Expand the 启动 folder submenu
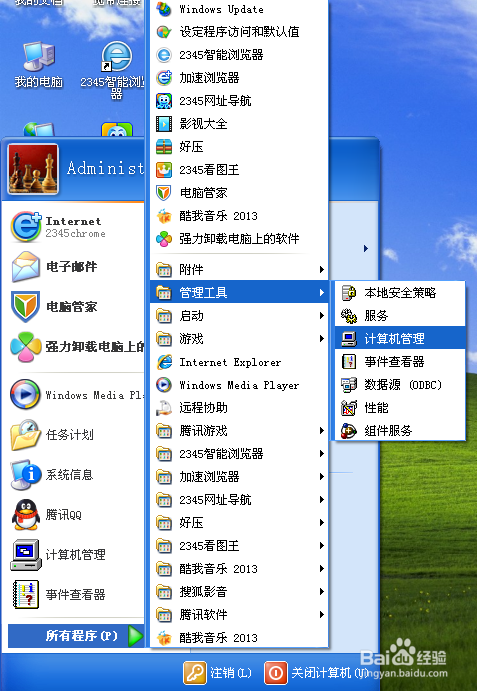 pyautogui.click(x=239, y=316)
